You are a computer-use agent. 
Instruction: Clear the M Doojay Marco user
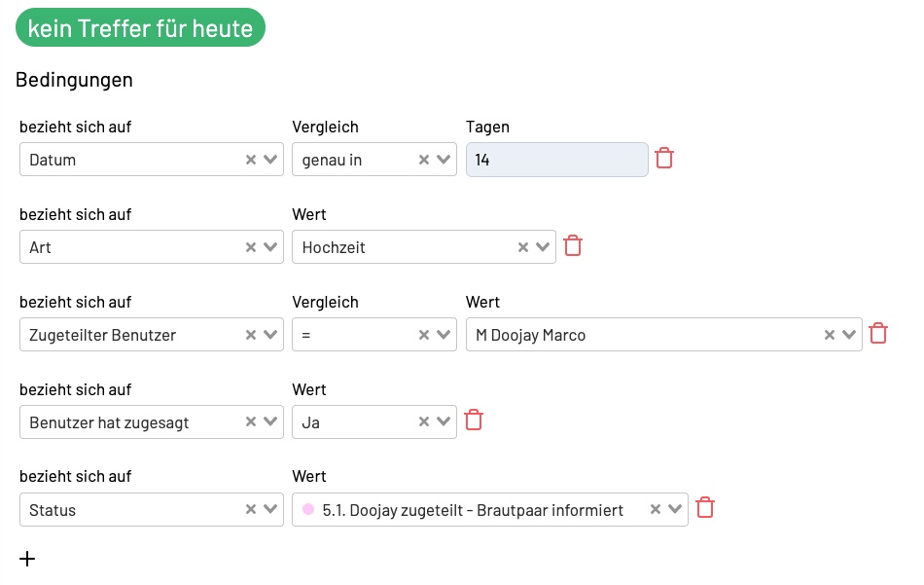click(829, 335)
